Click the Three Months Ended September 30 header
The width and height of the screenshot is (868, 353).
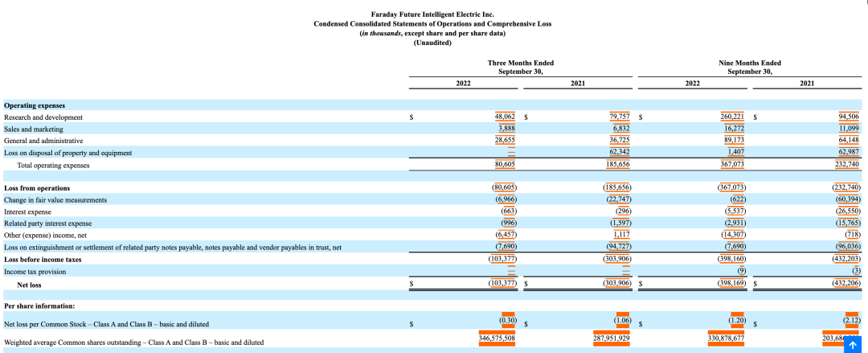[520, 67]
